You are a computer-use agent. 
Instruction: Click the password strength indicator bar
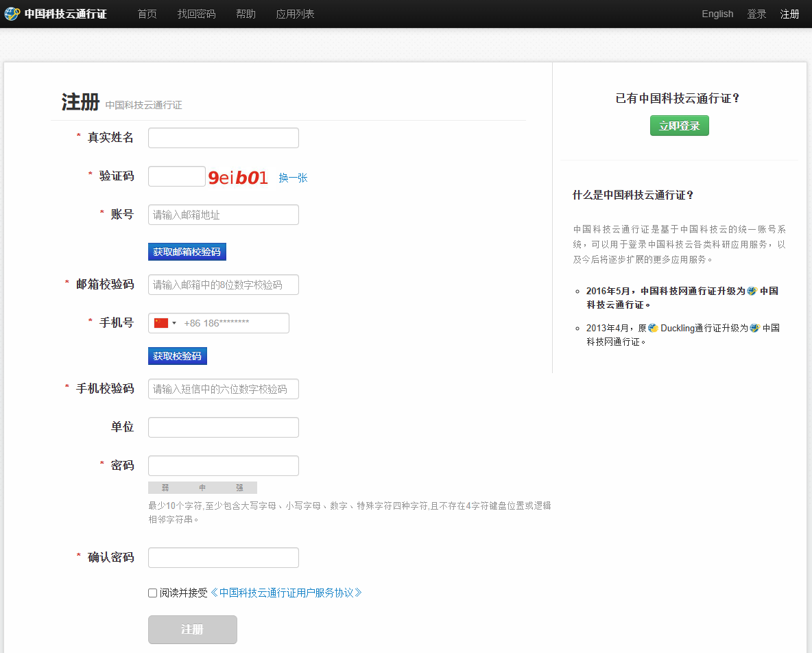click(x=202, y=488)
